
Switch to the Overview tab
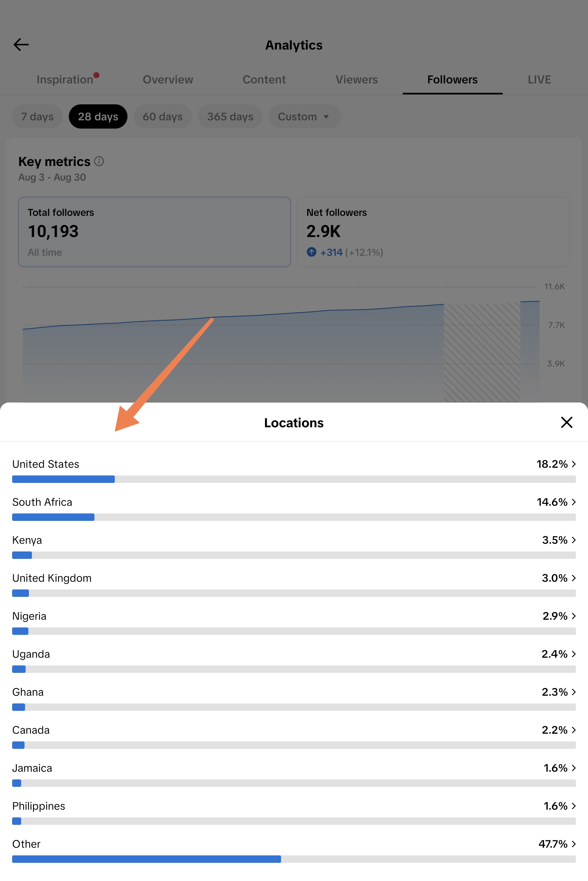[168, 80]
